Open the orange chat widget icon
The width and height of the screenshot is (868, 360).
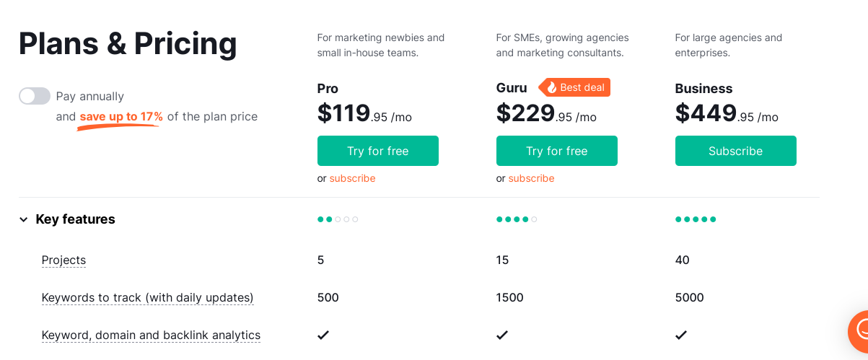[x=860, y=330]
